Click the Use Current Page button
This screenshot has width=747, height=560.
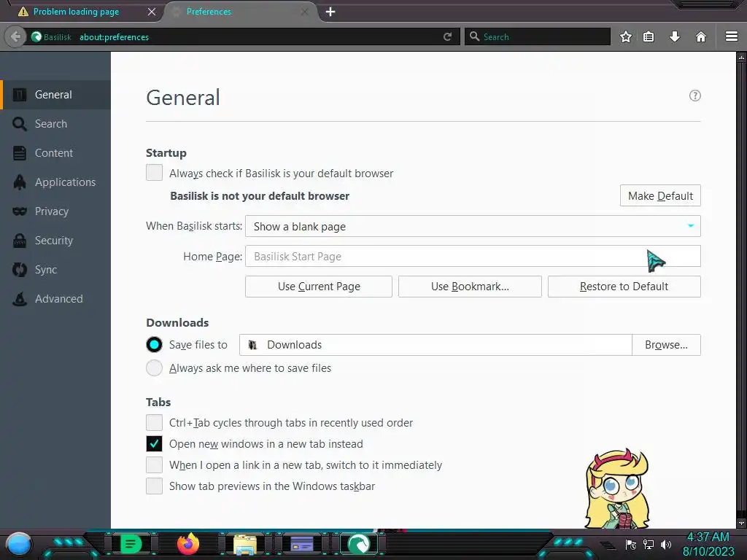319,287
